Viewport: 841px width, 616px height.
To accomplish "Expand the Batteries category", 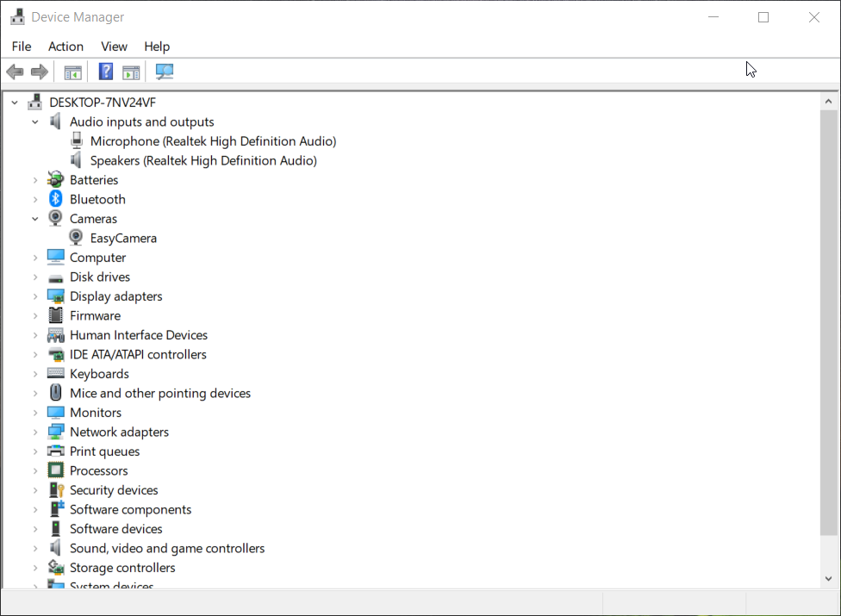I will (35, 180).
